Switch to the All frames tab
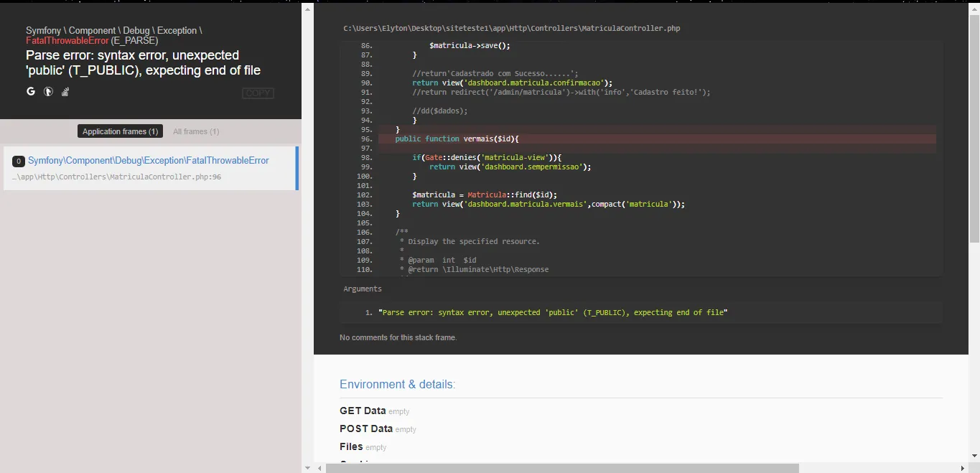This screenshot has height=473, width=980. 196,131
